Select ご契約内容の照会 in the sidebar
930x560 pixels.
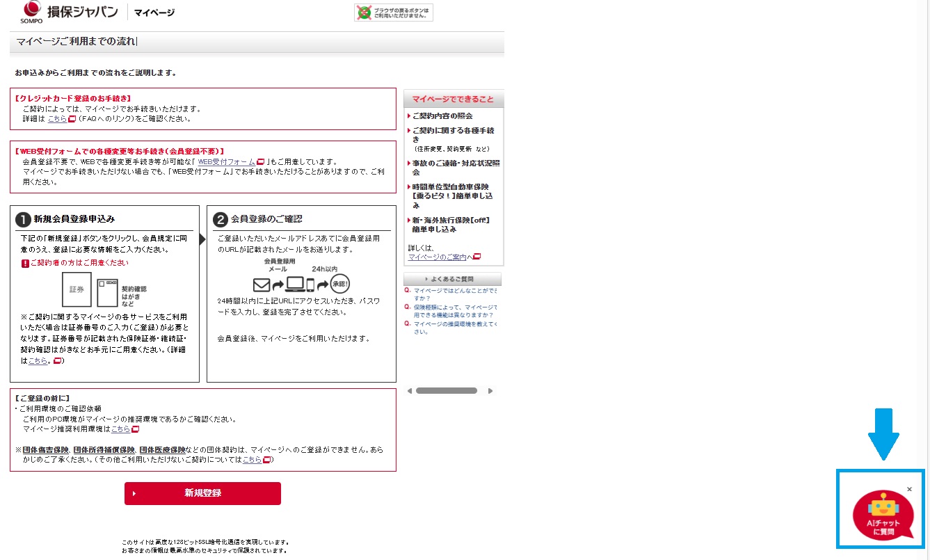pos(442,116)
